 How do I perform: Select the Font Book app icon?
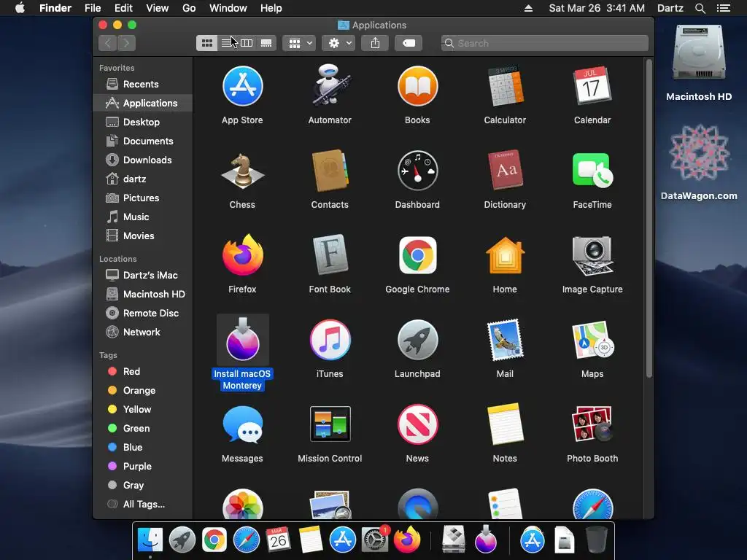[330, 255]
